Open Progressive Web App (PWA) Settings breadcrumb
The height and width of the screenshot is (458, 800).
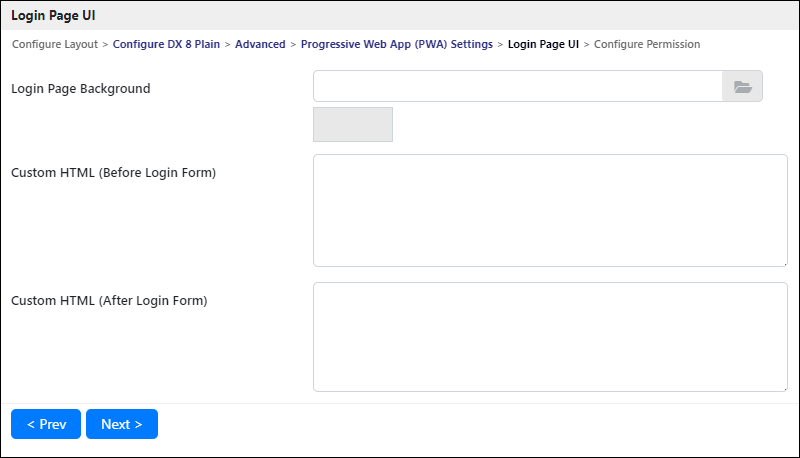coord(397,44)
